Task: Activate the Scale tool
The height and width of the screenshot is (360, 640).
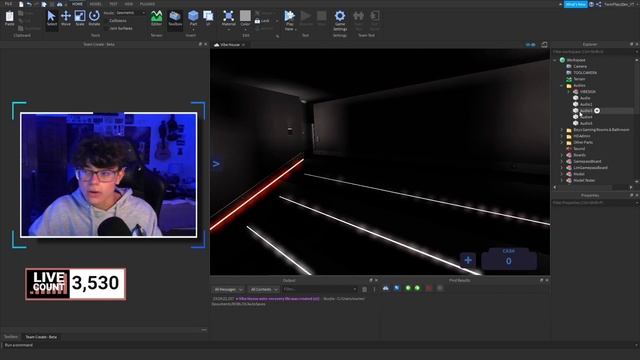Action: 80,19
